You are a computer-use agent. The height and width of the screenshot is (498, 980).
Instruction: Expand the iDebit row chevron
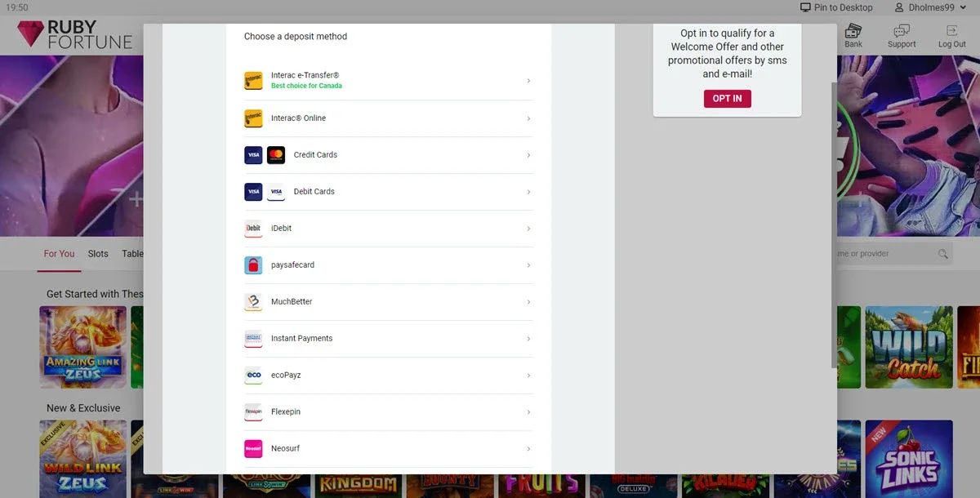click(x=528, y=229)
